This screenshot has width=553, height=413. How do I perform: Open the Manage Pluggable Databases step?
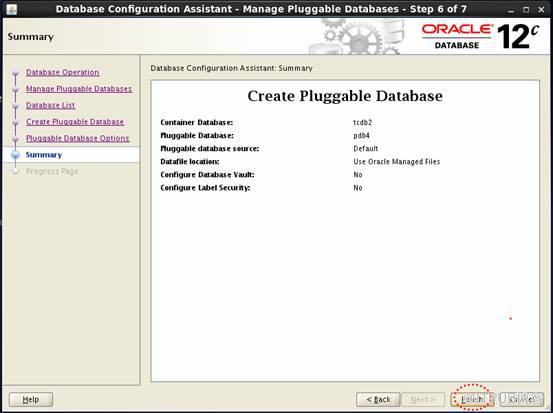79,89
